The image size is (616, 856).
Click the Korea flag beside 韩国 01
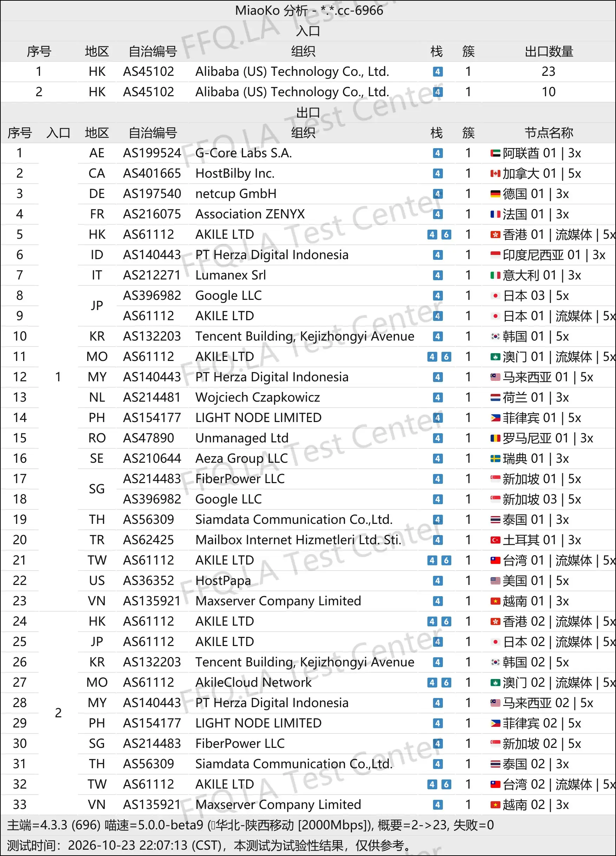[495, 336]
